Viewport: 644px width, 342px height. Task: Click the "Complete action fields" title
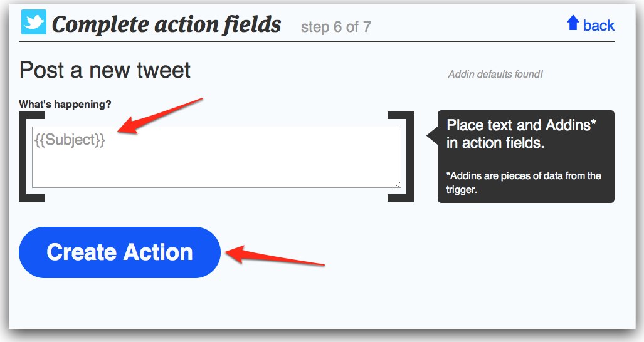[166, 24]
